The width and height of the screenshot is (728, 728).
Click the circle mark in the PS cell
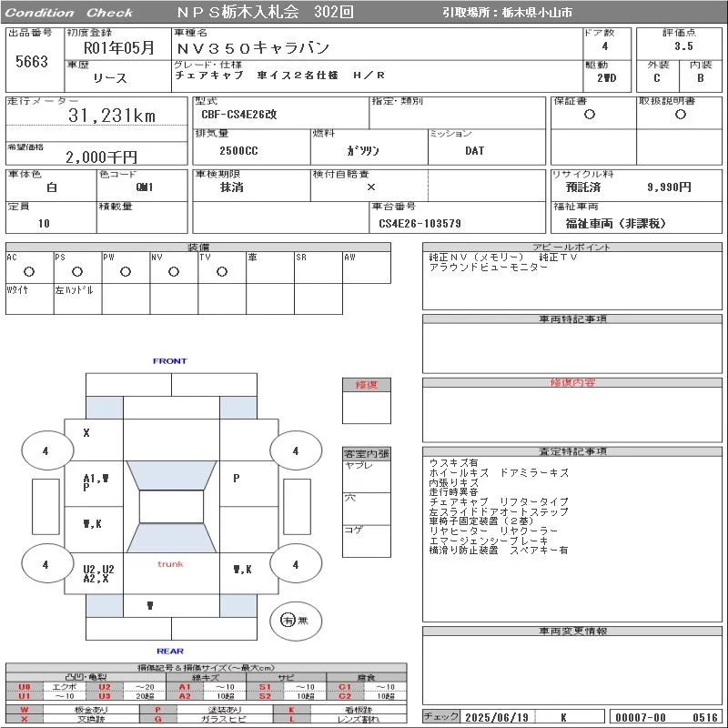(x=77, y=271)
